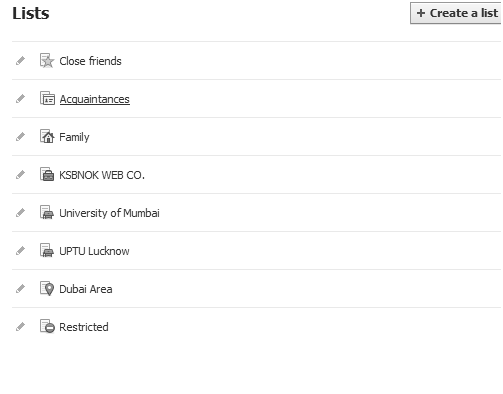View the University of Mumbai list

coord(109,213)
